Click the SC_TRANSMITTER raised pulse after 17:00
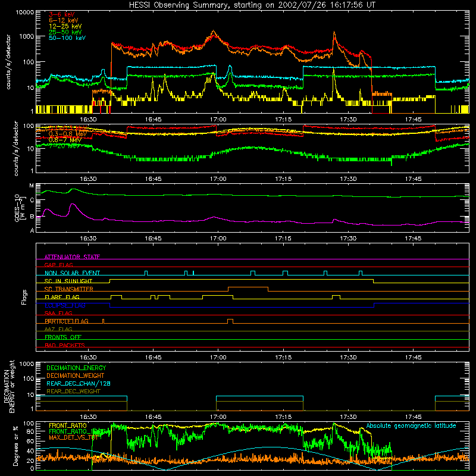The width and height of the screenshot is (476, 476). (248, 289)
